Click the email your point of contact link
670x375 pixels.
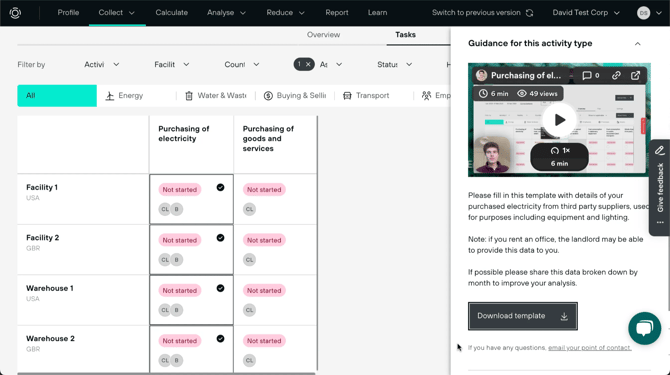click(590, 348)
